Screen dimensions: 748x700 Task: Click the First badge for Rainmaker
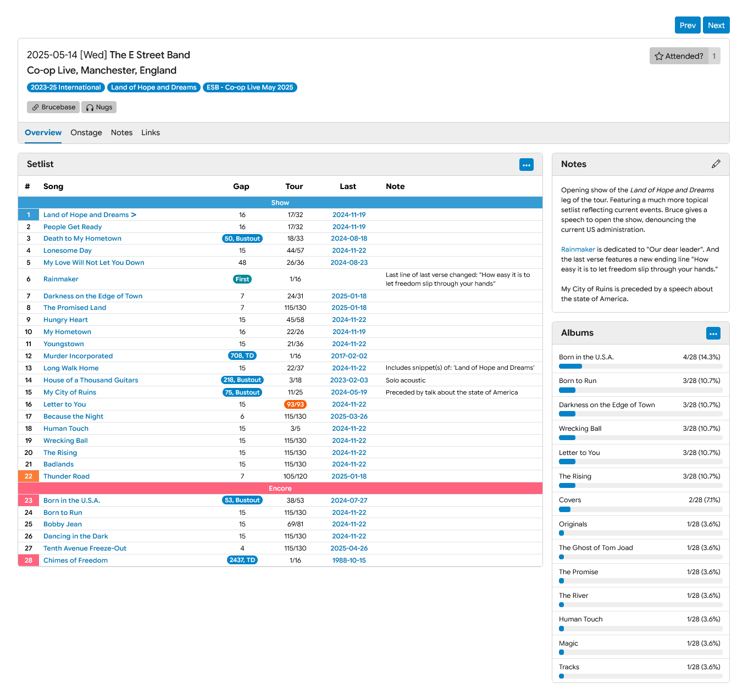(x=242, y=279)
